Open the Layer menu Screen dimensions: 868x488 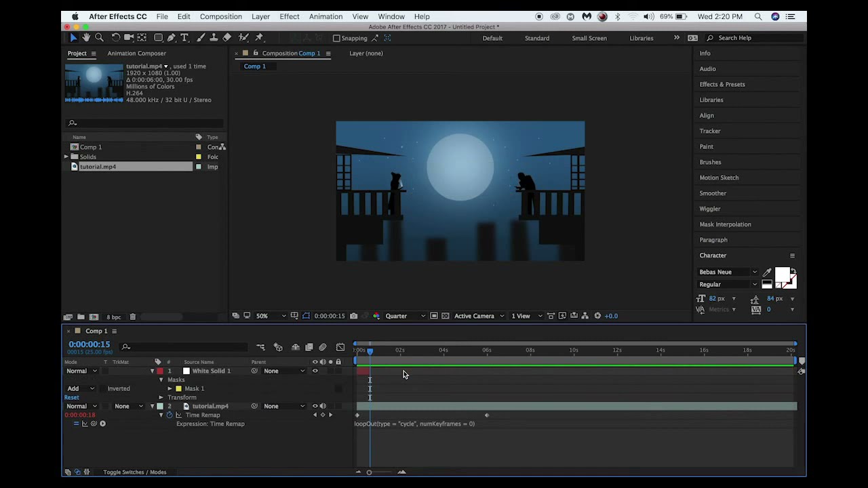coord(260,16)
